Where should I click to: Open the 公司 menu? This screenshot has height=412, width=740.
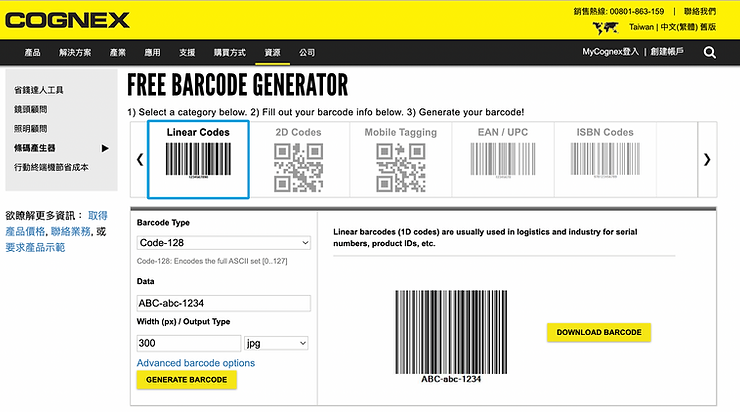click(307, 52)
